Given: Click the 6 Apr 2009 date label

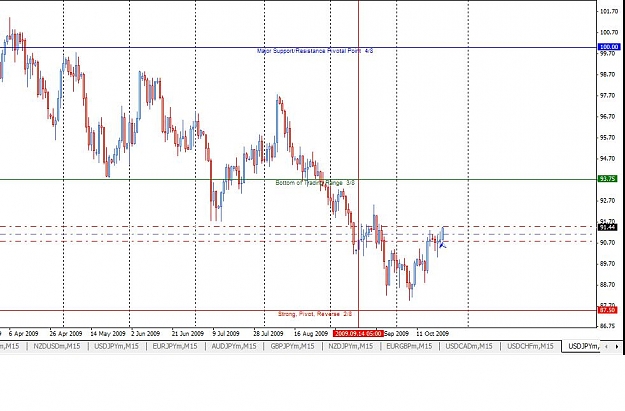Looking at the screenshot, I should tap(24, 334).
